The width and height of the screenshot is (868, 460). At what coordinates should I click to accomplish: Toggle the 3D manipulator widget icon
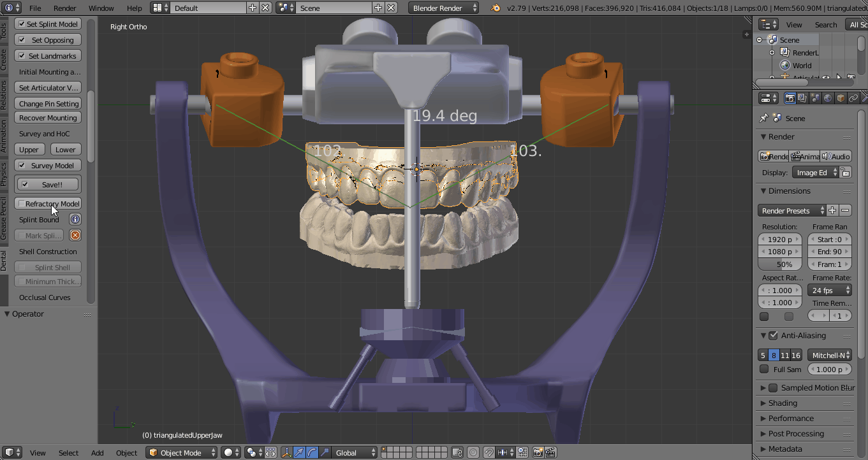pos(286,452)
